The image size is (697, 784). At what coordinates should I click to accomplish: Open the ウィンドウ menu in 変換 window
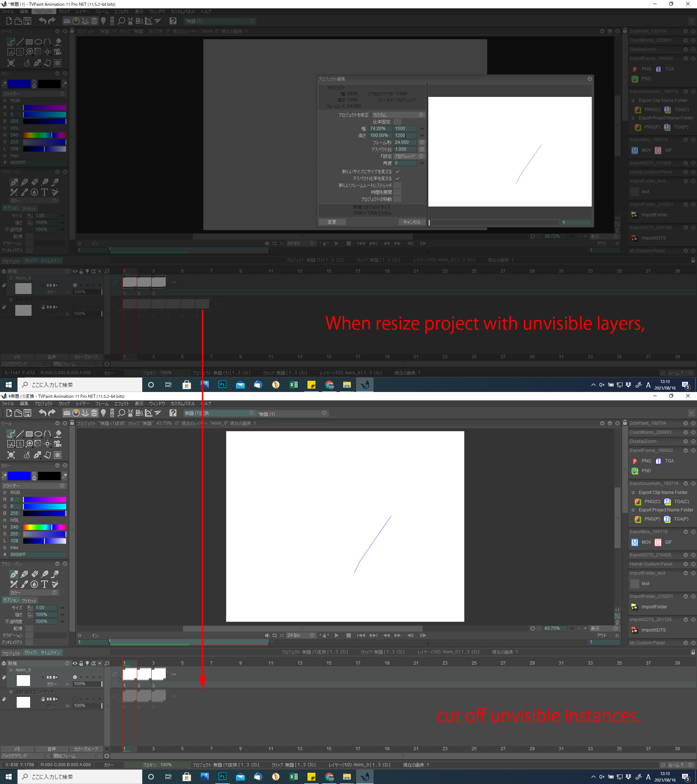pyautogui.click(x=157, y=404)
